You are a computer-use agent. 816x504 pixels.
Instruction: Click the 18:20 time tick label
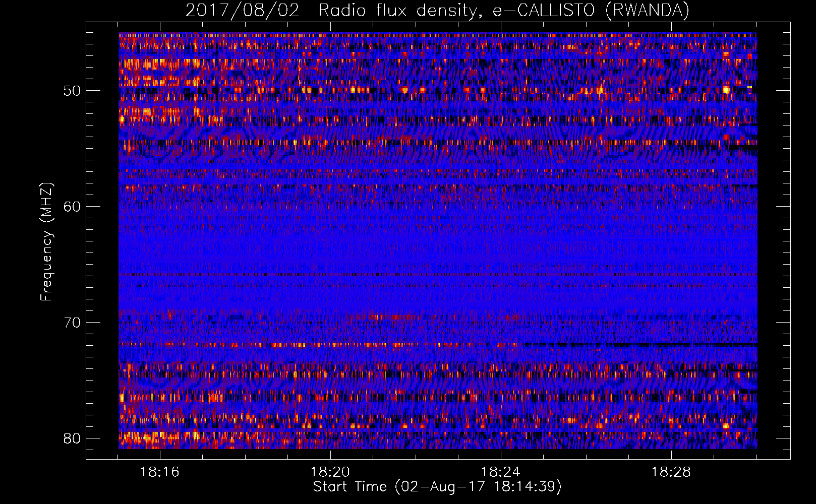click(330, 472)
